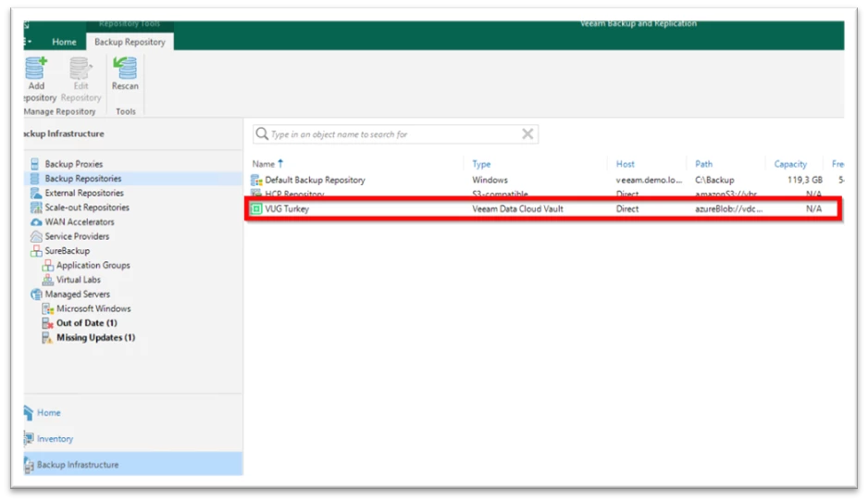Sort by the Path column header
This screenshot has width=868, height=502.
click(703, 163)
